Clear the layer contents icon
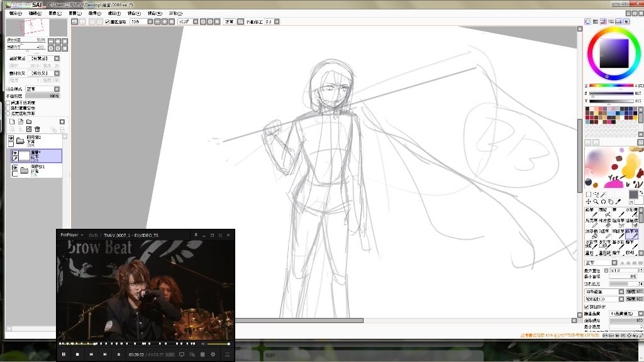 click(29, 129)
